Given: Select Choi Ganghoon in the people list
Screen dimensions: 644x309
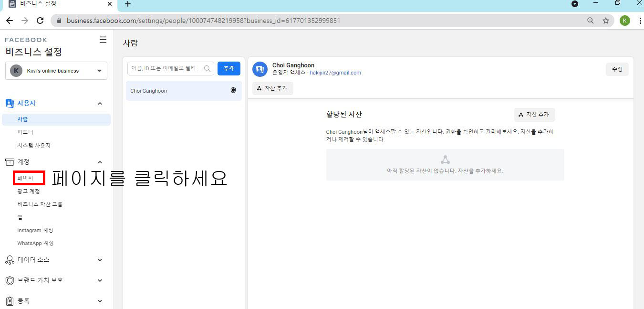Looking at the screenshot, I should point(184,91).
